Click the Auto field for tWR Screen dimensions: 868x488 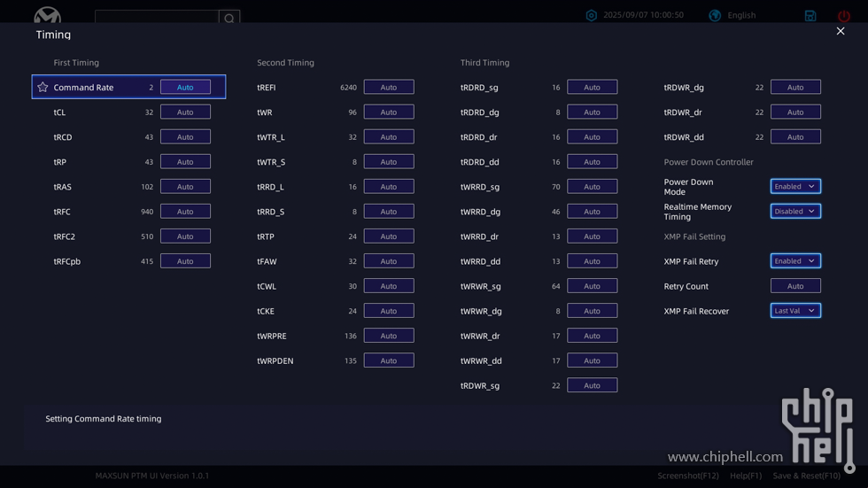(389, 112)
